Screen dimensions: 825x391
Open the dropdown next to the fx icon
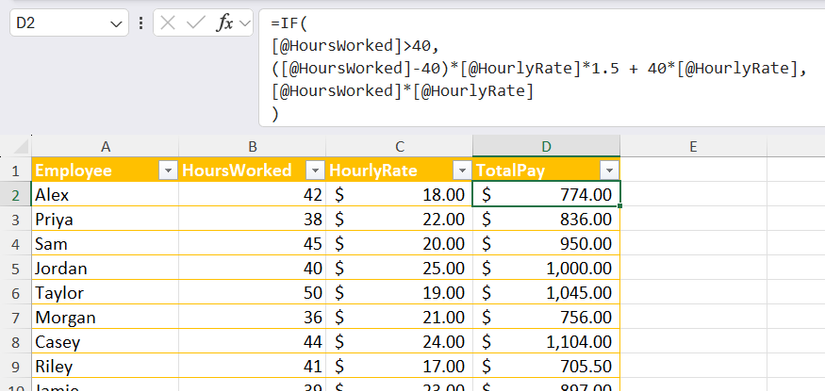(x=244, y=23)
